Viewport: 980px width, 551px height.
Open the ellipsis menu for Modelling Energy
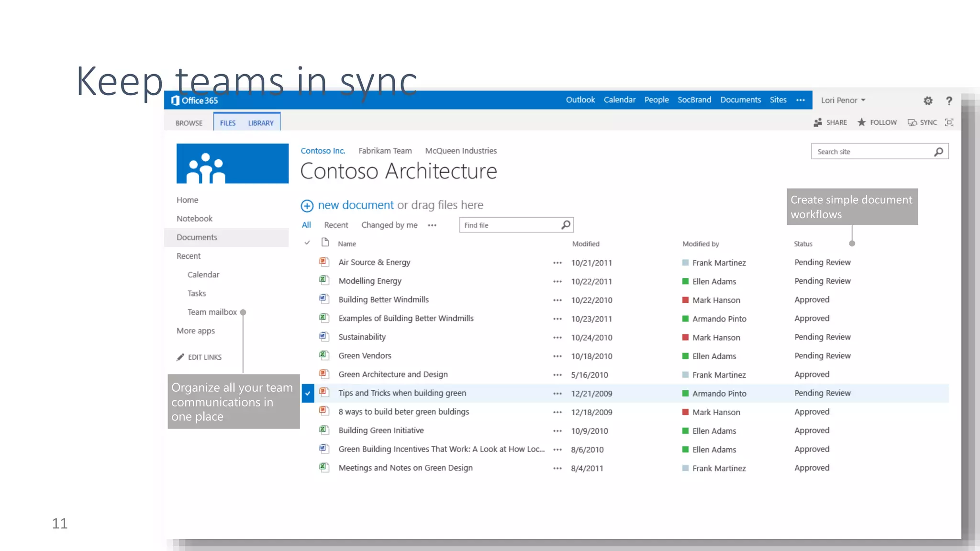click(557, 281)
